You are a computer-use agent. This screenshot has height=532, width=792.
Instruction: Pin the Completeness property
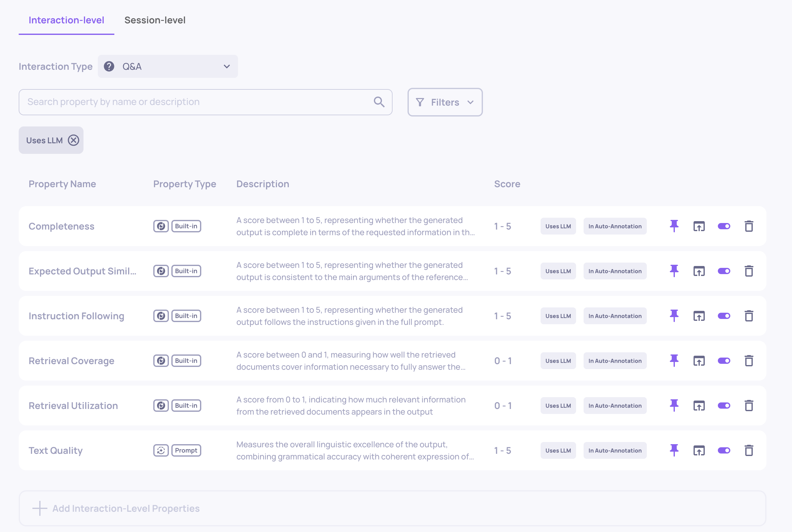click(x=674, y=226)
